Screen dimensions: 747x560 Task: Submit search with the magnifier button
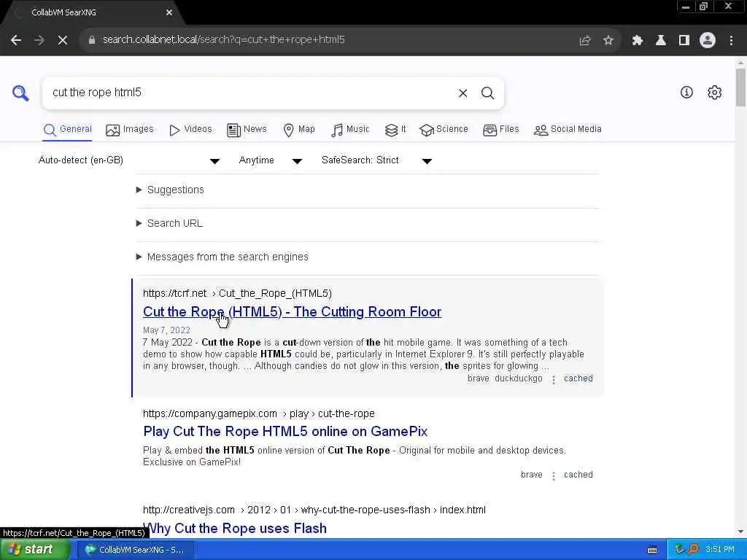pyautogui.click(x=487, y=93)
